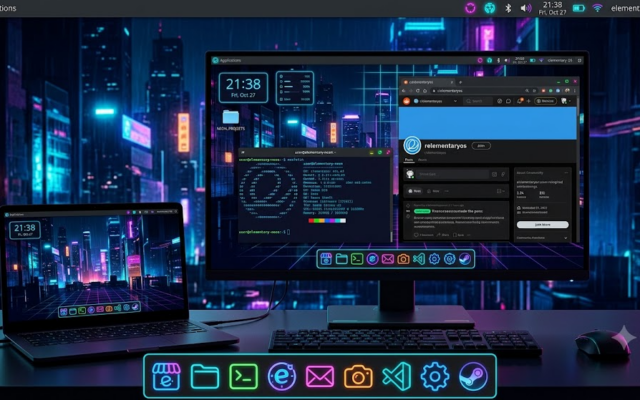Click Steam icon in monitor's dock
640x400 pixels.
465,259
